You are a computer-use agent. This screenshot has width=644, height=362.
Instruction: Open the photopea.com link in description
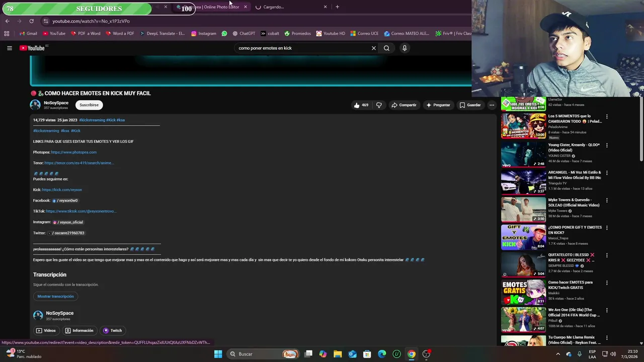pyautogui.click(x=73, y=152)
